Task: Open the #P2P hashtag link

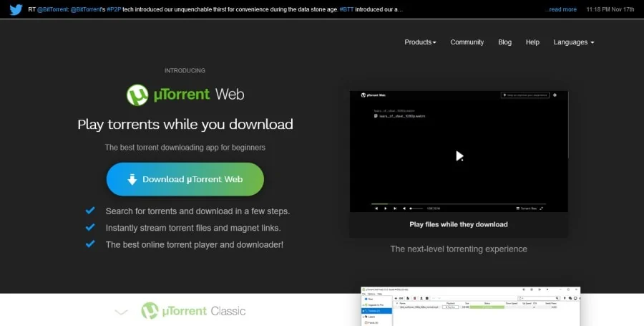Action: [114, 9]
